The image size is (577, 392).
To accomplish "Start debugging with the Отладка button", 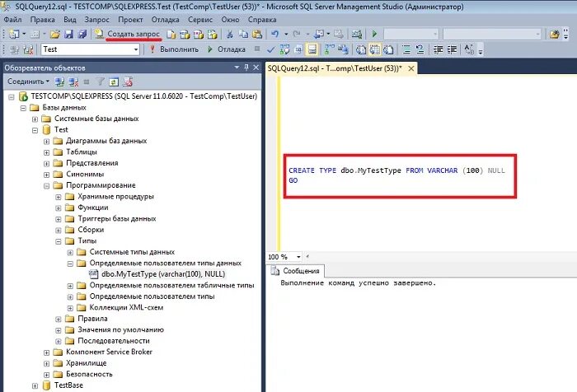I will (227, 49).
